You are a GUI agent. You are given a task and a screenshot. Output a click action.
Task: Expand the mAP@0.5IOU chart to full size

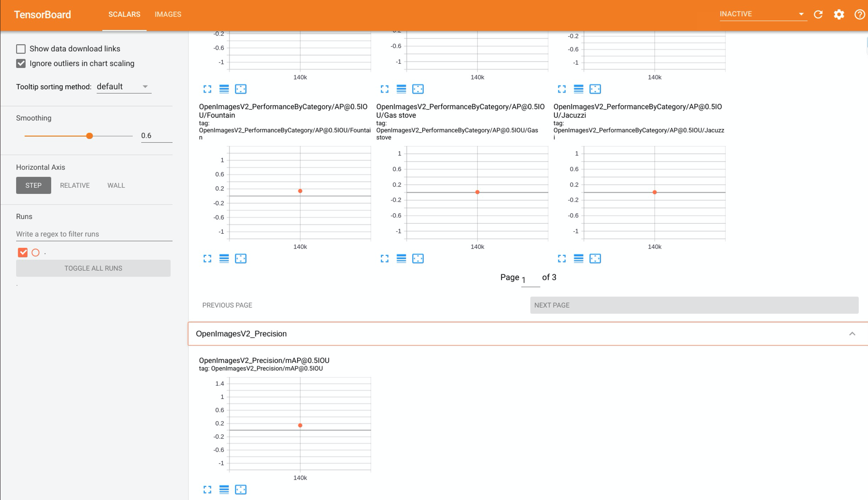[207, 490]
